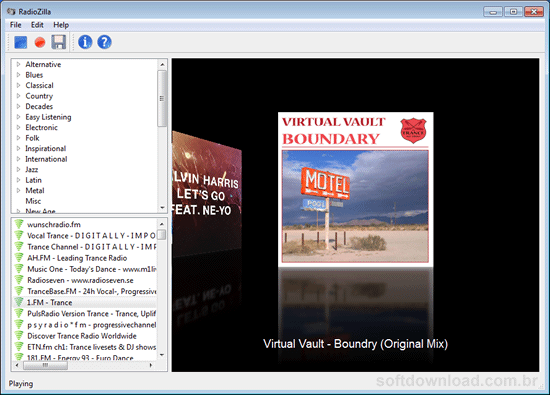Open the Help question mark icon
Viewport: 550px width, 395px height.
(x=104, y=42)
